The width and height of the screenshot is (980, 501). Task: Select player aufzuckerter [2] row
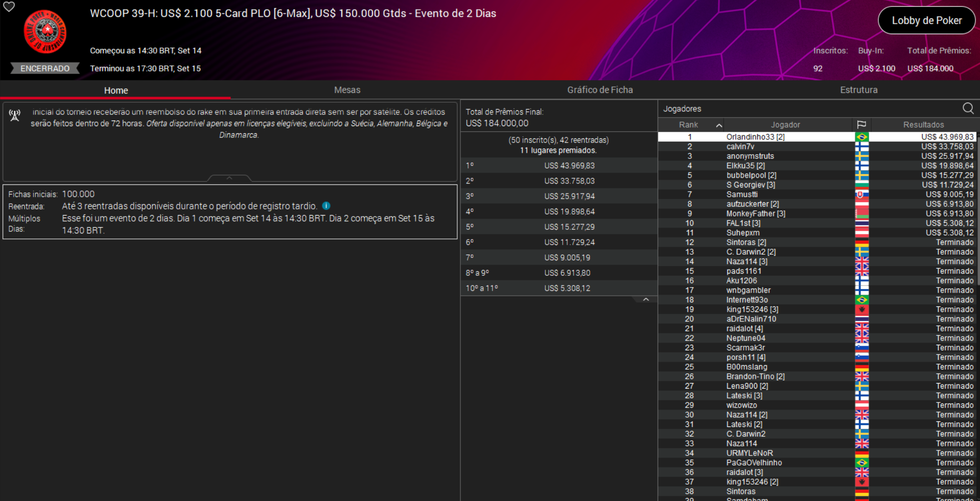(817, 204)
